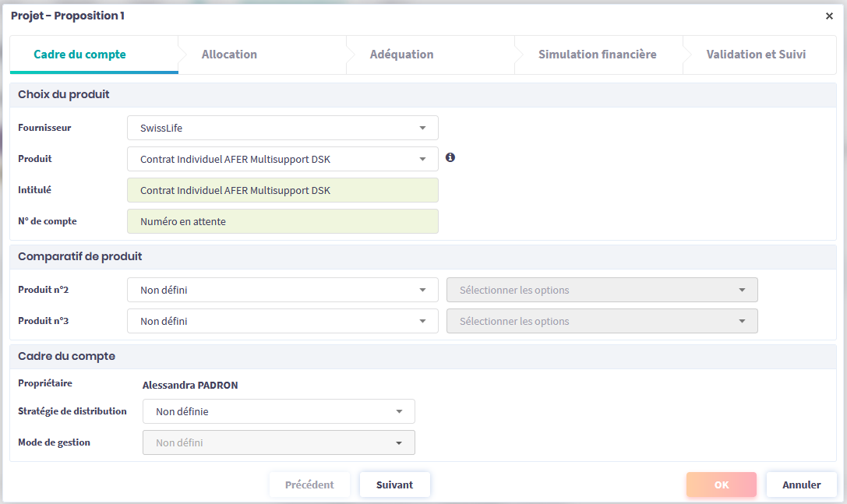Click into the Intitulé text field
This screenshot has height=504, width=847.
point(282,190)
